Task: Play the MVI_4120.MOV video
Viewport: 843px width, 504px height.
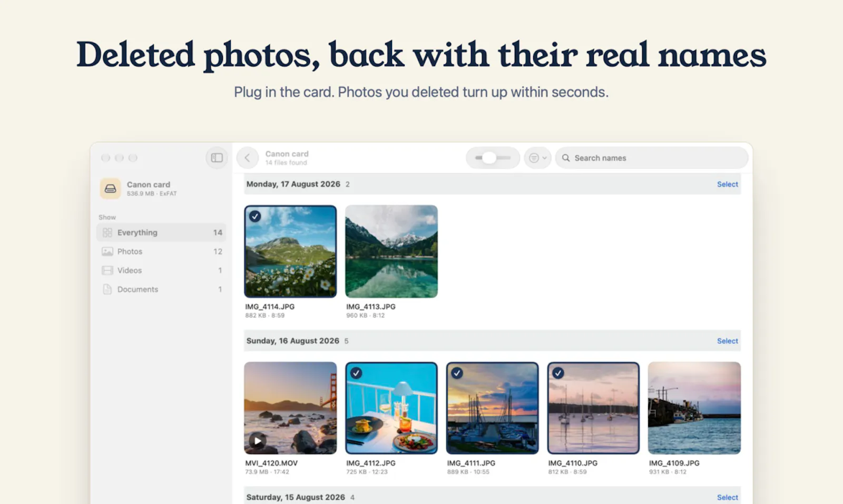Action: (x=257, y=441)
